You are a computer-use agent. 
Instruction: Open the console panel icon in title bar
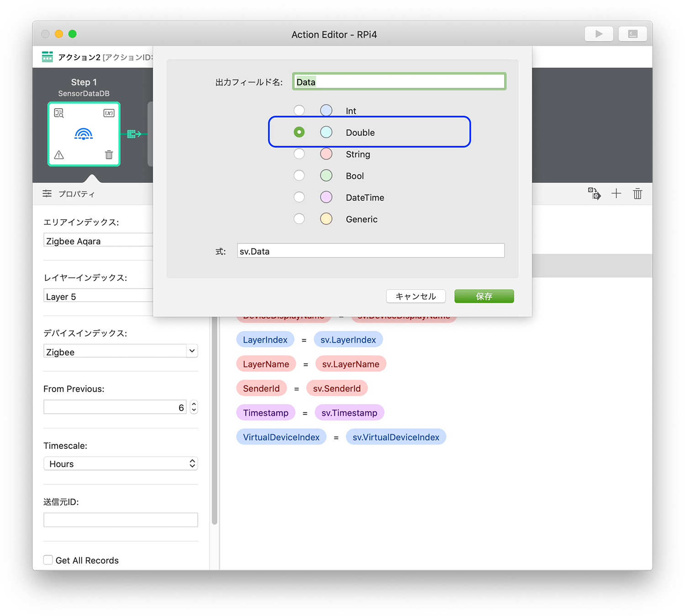[632, 34]
